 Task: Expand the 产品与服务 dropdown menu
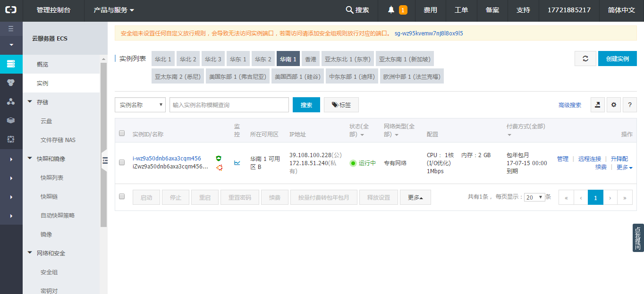click(x=114, y=10)
